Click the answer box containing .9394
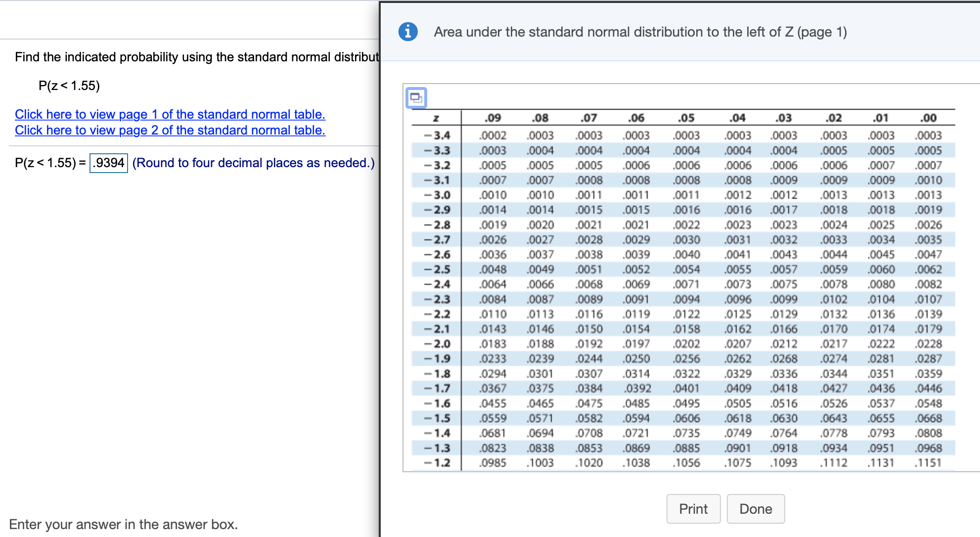 (109, 163)
